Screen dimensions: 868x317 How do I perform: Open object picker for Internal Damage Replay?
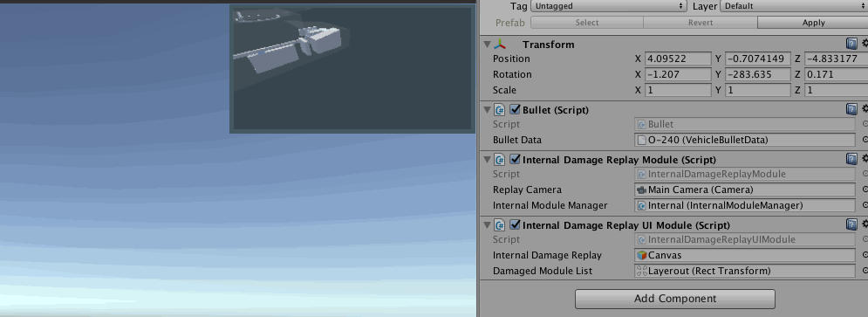865,255
